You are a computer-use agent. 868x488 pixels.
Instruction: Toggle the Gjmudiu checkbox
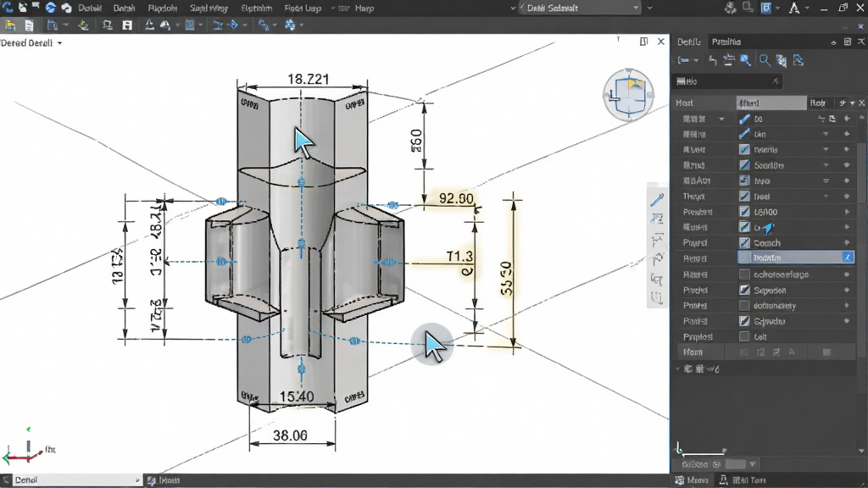[744, 321]
